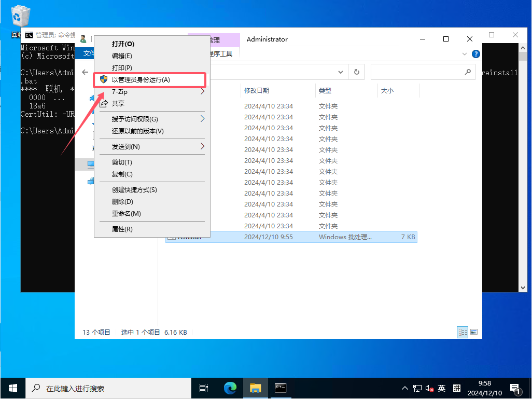The width and height of the screenshot is (532, 399).
Task: Click Command Prompt window title icon
Action: coord(29,35)
